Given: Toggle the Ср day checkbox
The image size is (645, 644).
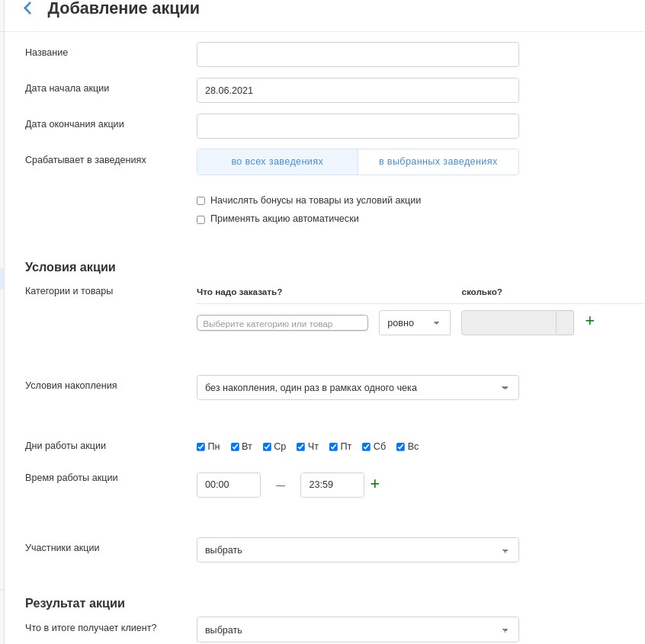Looking at the screenshot, I should click(267, 447).
